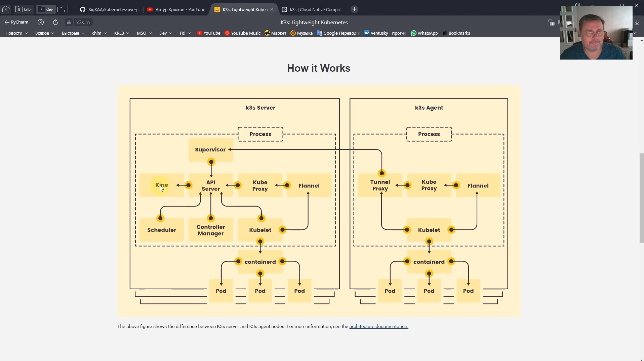This screenshot has height=361, width=644.
Task: Open the Маркет bookmark
Action: 275,33
